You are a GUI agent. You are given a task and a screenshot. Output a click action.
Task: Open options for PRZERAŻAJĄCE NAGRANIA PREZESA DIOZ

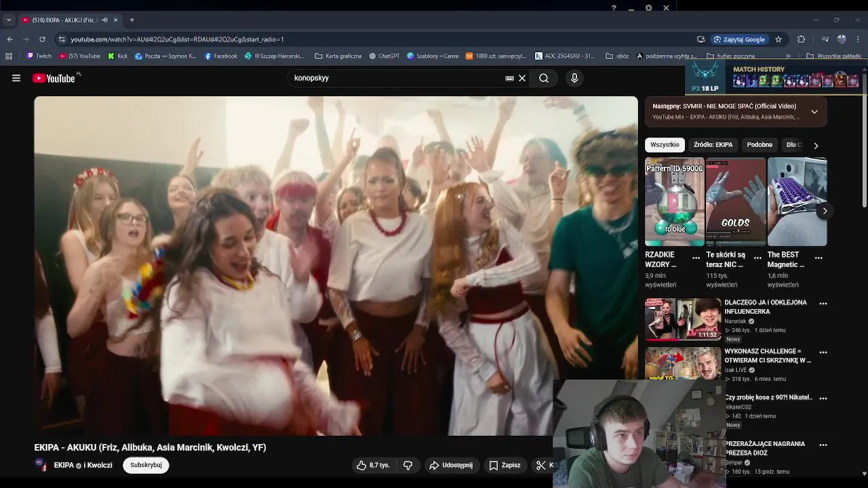point(823,445)
